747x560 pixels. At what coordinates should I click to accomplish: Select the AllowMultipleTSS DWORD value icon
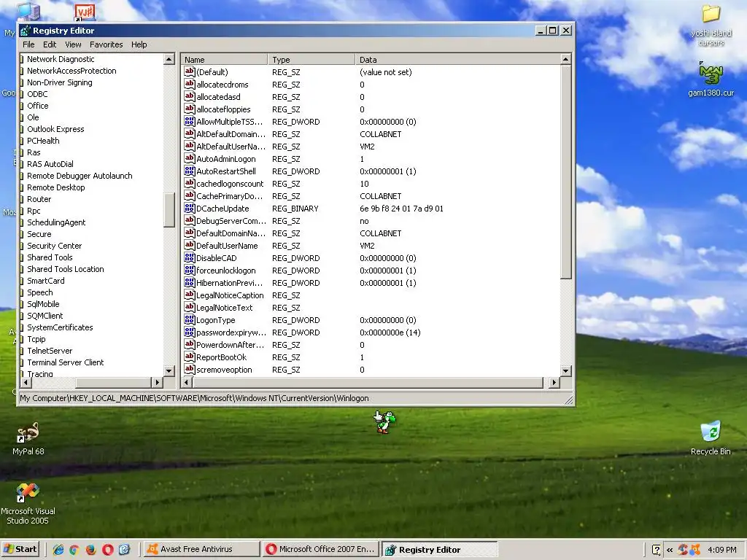[190, 122]
